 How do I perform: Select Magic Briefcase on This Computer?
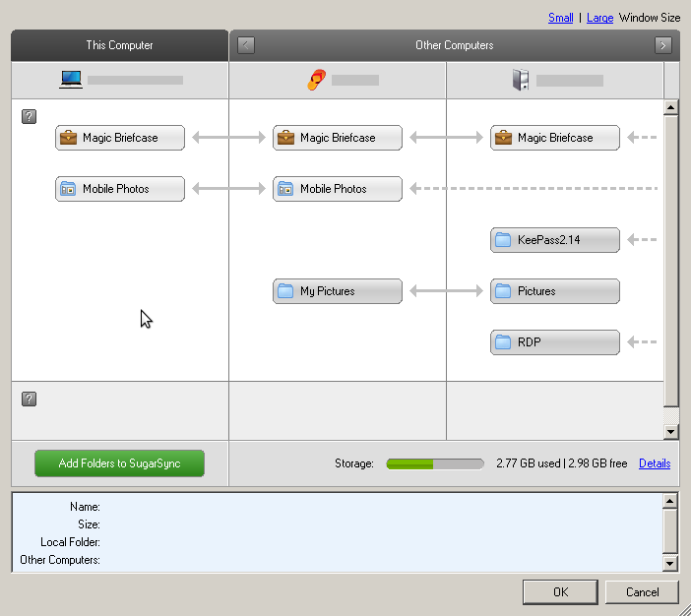120,138
